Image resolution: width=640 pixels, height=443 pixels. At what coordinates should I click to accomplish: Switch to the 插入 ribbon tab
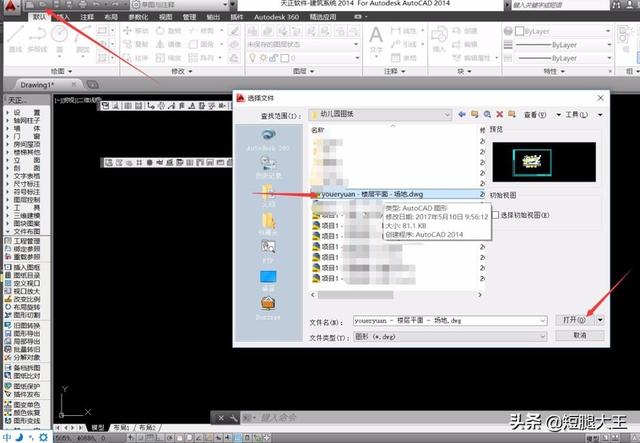62,17
